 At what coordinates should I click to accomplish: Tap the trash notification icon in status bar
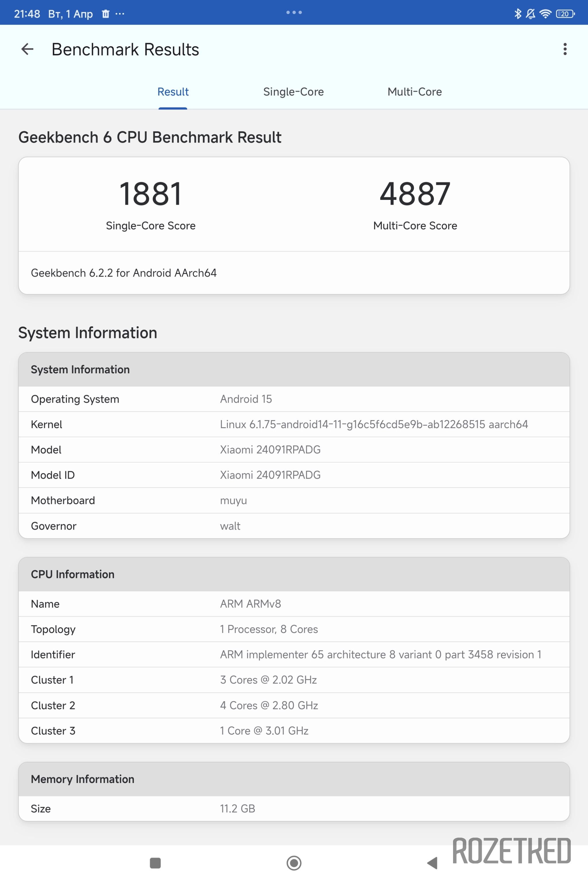tap(106, 14)
